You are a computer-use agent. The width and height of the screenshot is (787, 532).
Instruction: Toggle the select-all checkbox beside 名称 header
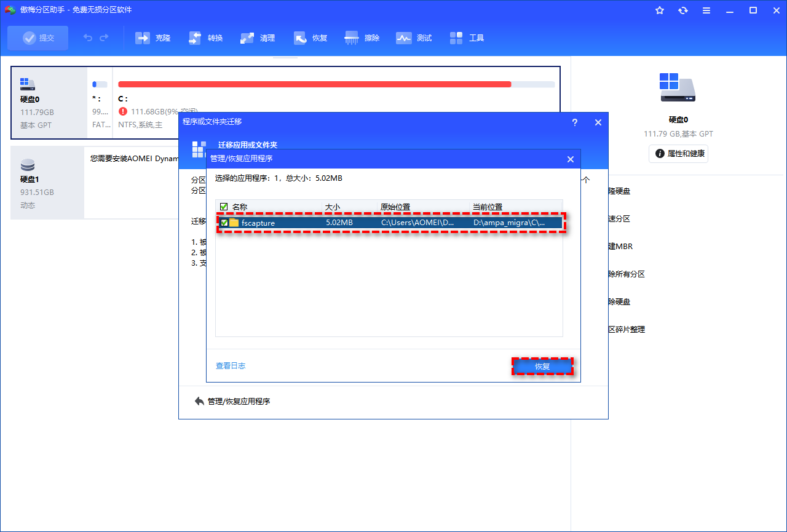tap(224, 207)
